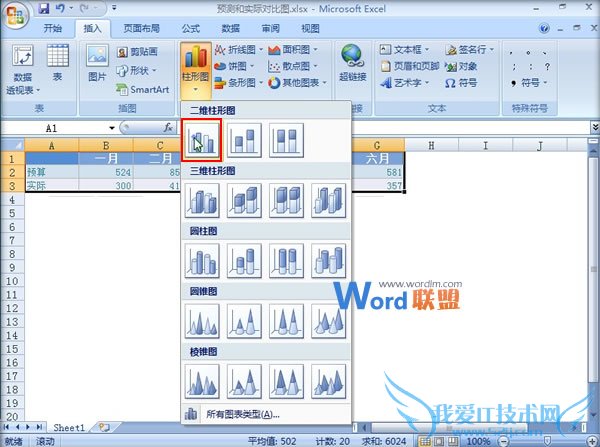The height and width of the screenshot is (447, 600).
Task: Open the Office button menu
Action: click(x=16, y=15)
